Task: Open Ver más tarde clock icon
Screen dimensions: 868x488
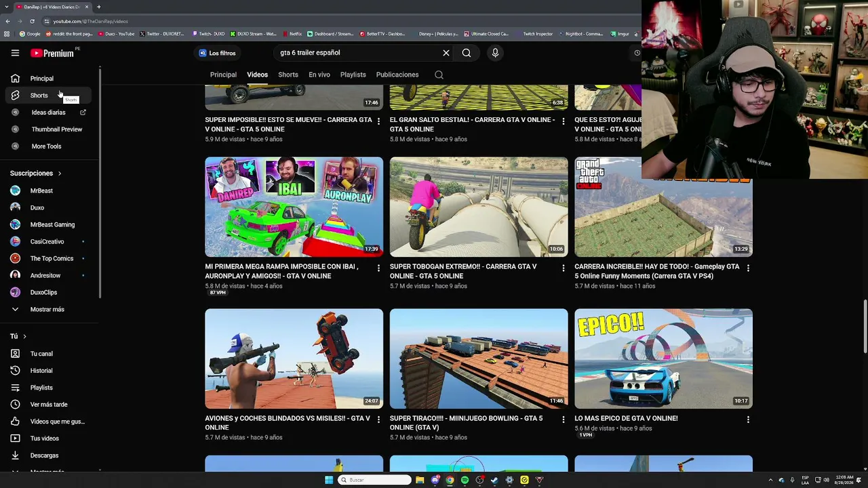Action: coord(15,405)
